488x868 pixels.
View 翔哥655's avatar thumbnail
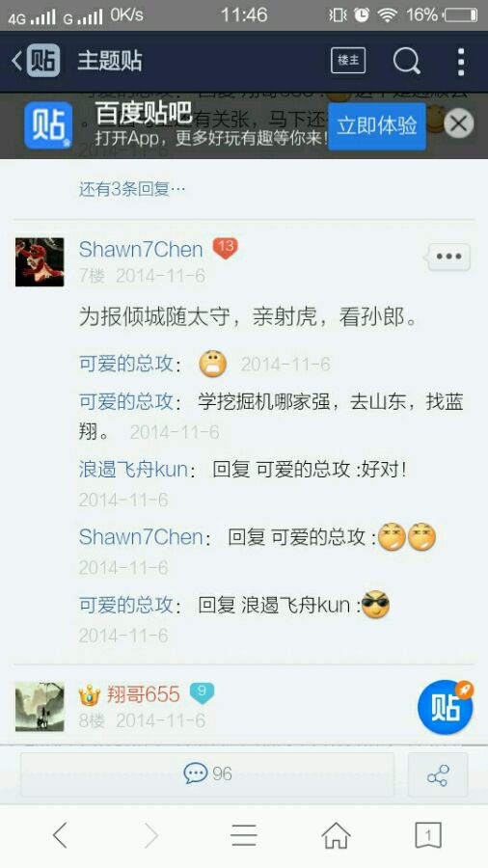[40, 706]
